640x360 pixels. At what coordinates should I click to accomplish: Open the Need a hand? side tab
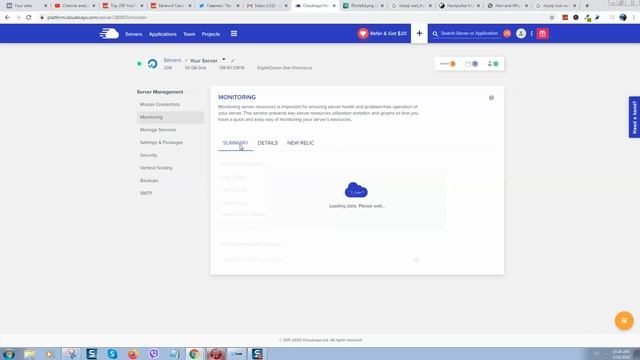click(634, 117)
